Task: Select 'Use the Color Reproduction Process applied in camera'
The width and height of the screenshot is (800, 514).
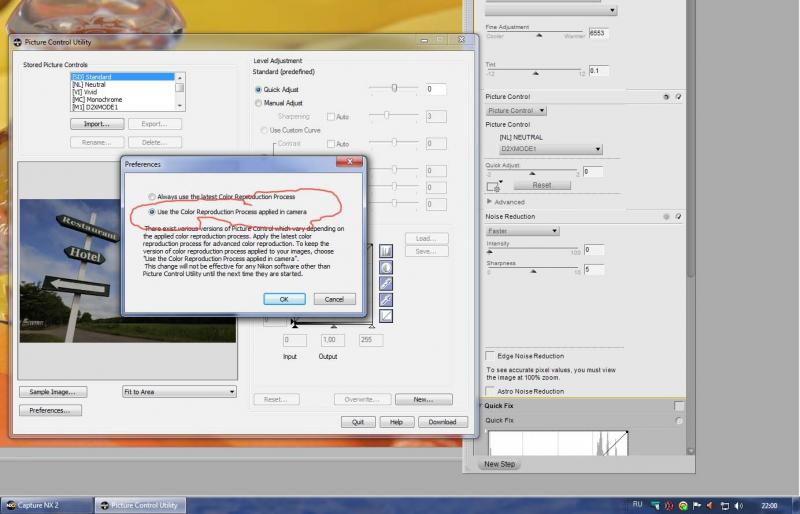Action: tap(152, 212)
